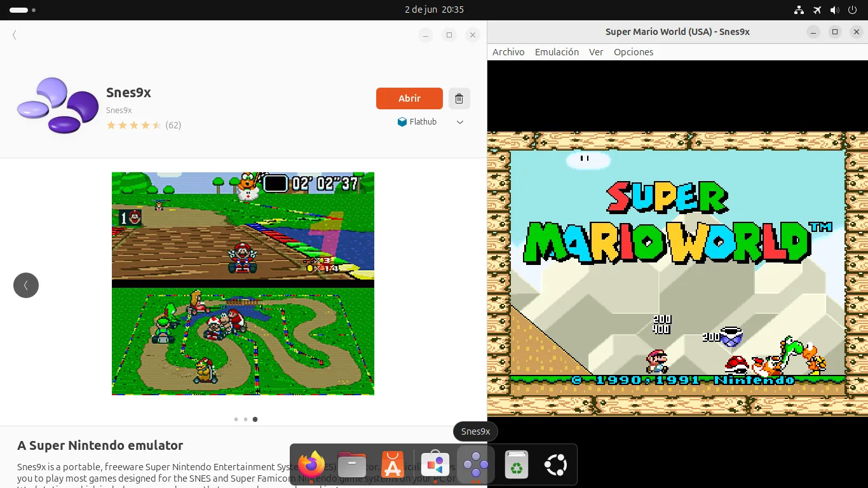Open the Archivo menu in Snes9x
868x488 pixels.
tap(508, 52)
